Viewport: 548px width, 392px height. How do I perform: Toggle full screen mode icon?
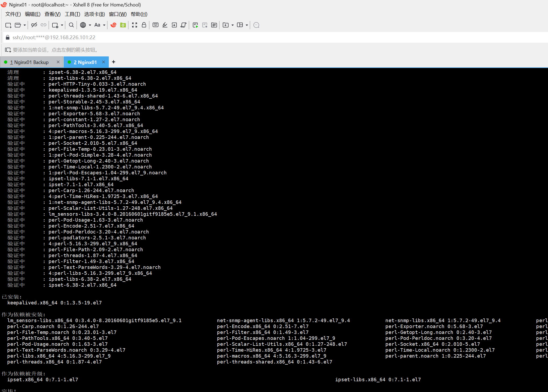(135, 25)
